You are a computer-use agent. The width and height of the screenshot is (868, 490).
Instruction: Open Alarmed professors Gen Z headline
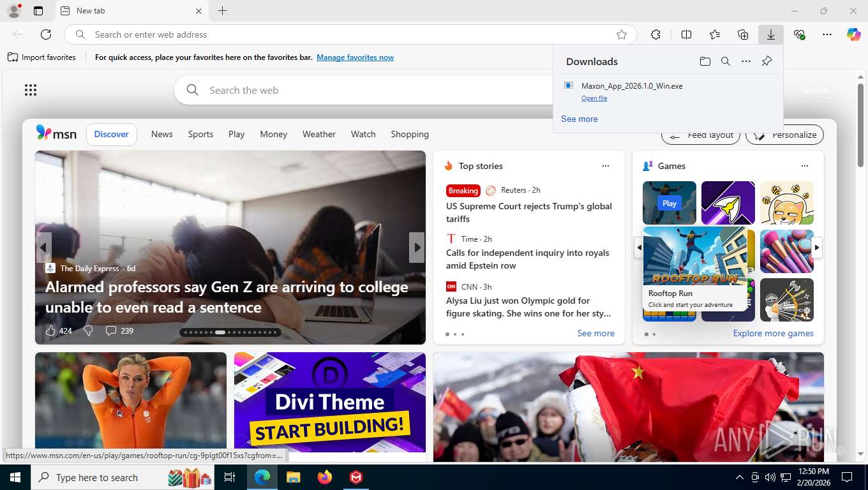tap(227, 297)
